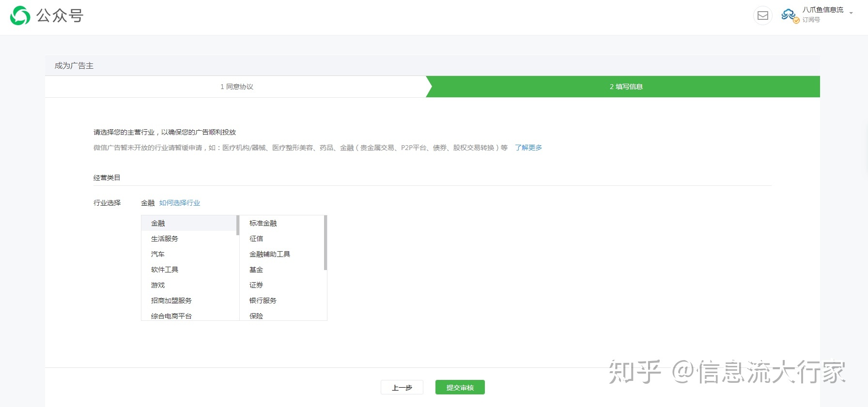
Task: Choose 基金 sub-industry
Action: 282,270
